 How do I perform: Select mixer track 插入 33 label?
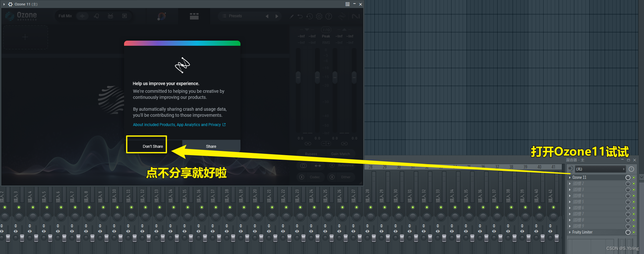[x=438, y=196]
